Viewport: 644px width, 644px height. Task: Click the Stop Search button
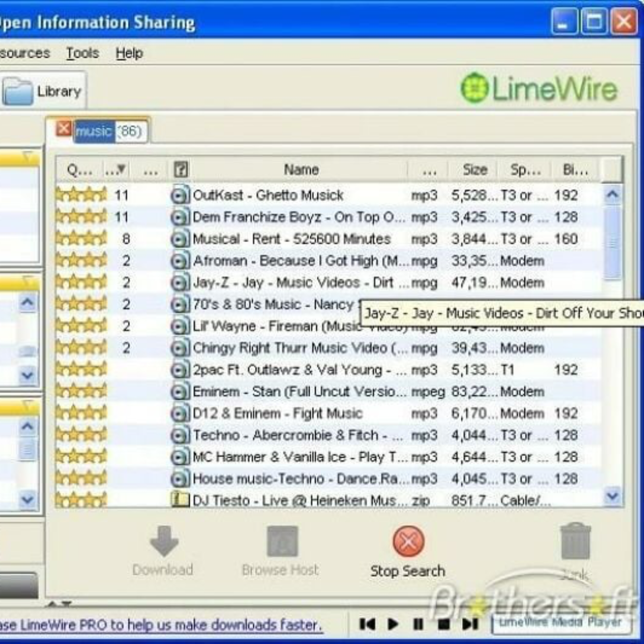[408, 552]
